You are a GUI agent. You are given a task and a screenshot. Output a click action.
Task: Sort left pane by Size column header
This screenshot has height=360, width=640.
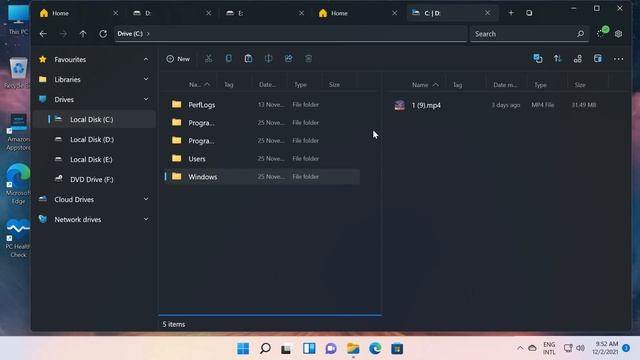click(x=334, y=84)
